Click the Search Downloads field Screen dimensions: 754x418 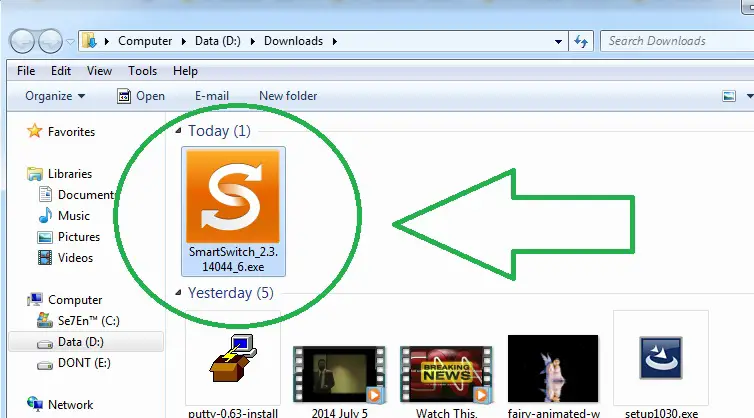(x=677, y=41)
